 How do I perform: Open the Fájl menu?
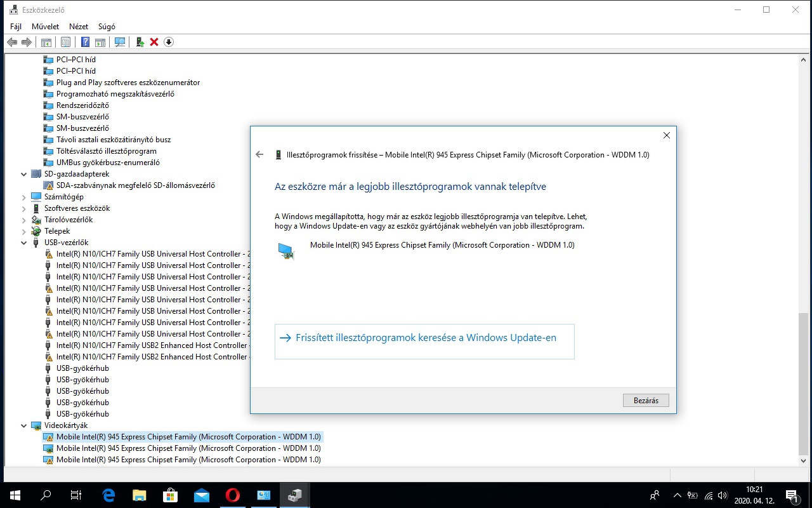[x=16, y=27]
